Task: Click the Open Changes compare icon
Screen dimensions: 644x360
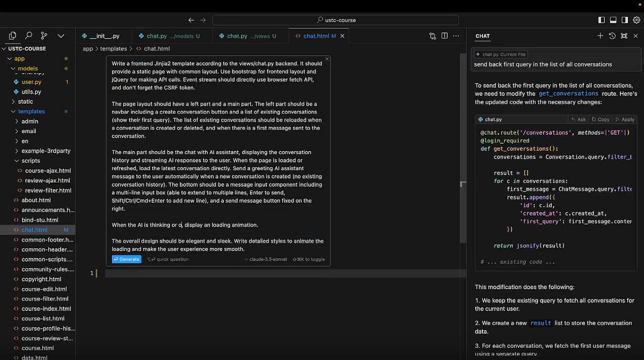Action: point(433,35)
